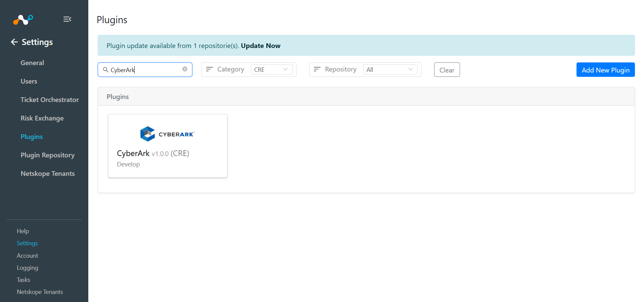
Task: Click the CyberArk logo on plugin card
Action: [167, 134]
